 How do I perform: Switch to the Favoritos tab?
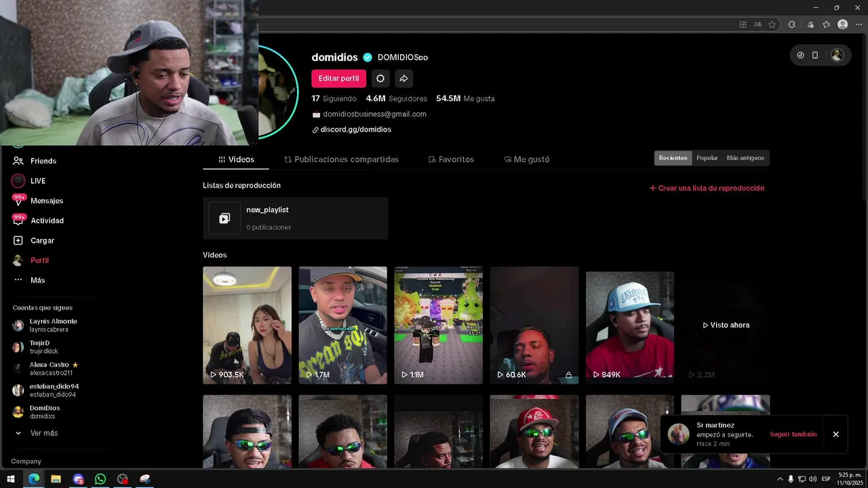pos(451,159)
